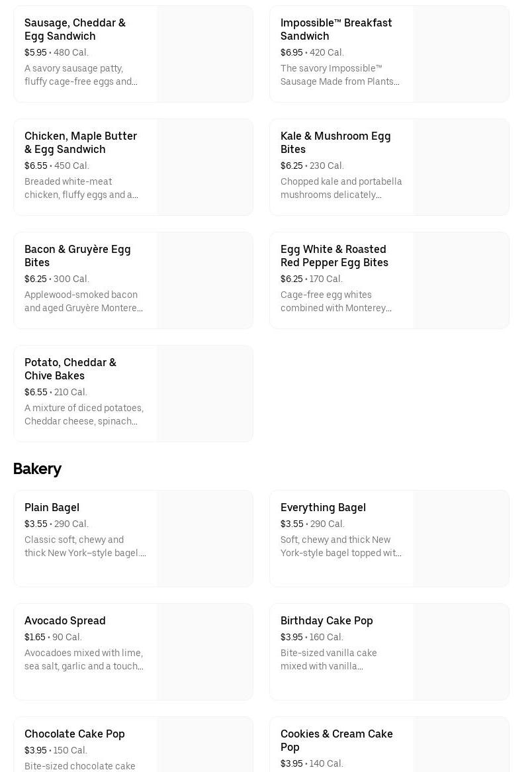Click the Birthday Cake Pop image area
The image size is (532, 772).
point(461,651)
